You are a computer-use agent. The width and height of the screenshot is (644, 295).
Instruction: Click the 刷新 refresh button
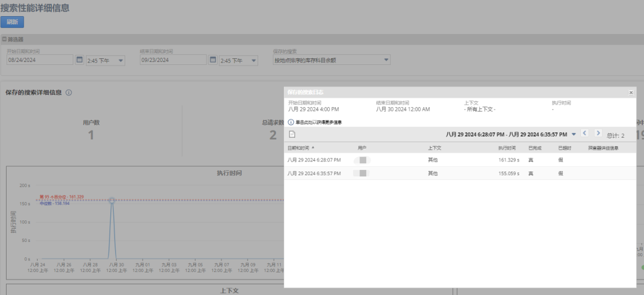click(13, 22)
